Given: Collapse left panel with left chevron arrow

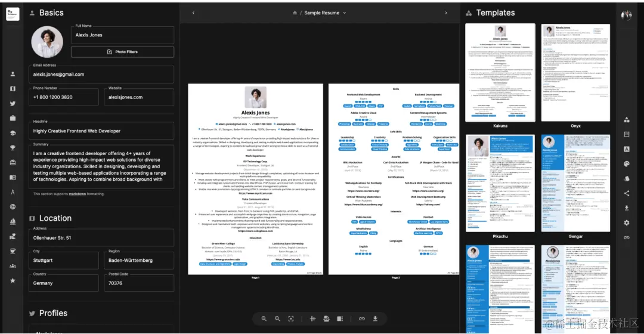Looking at the screenshot, I should [193, 13].
